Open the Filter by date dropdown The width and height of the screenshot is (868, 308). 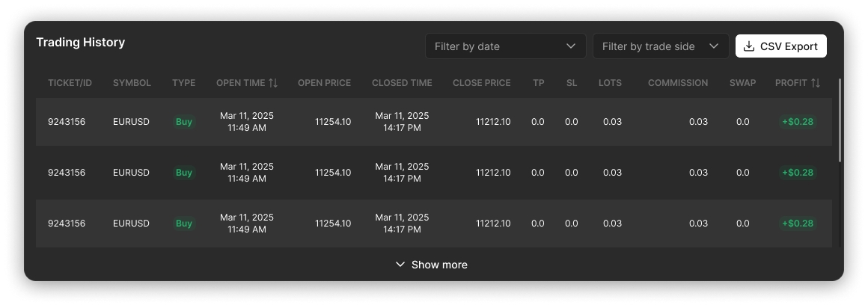tap(505, 46)
